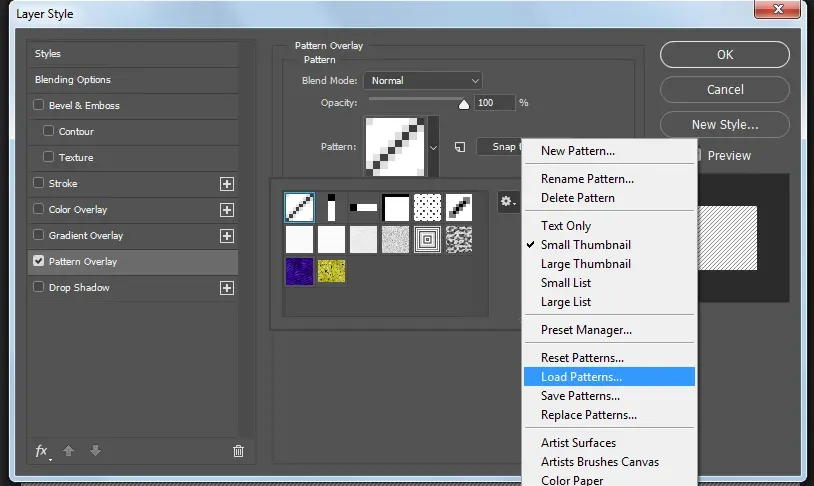Click the Cancel button
The width and height of the screenshot is (814, 486).
pyautogui.click(x=725, y=89)
